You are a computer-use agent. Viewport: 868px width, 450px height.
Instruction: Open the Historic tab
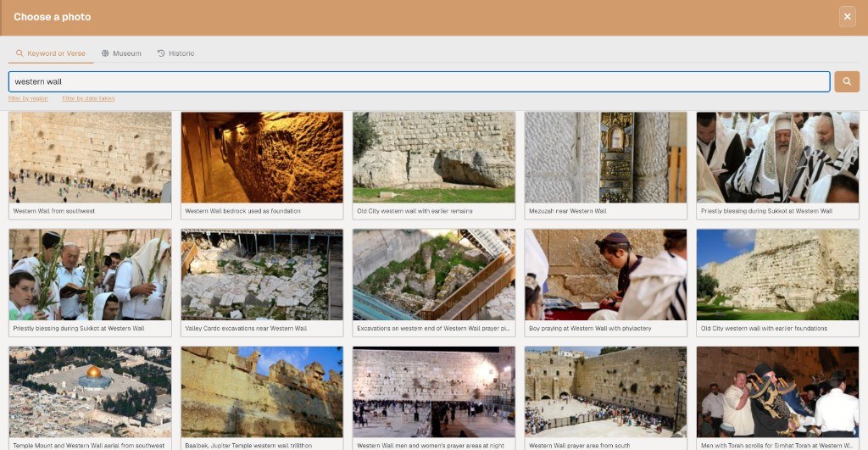coord(175,53)
